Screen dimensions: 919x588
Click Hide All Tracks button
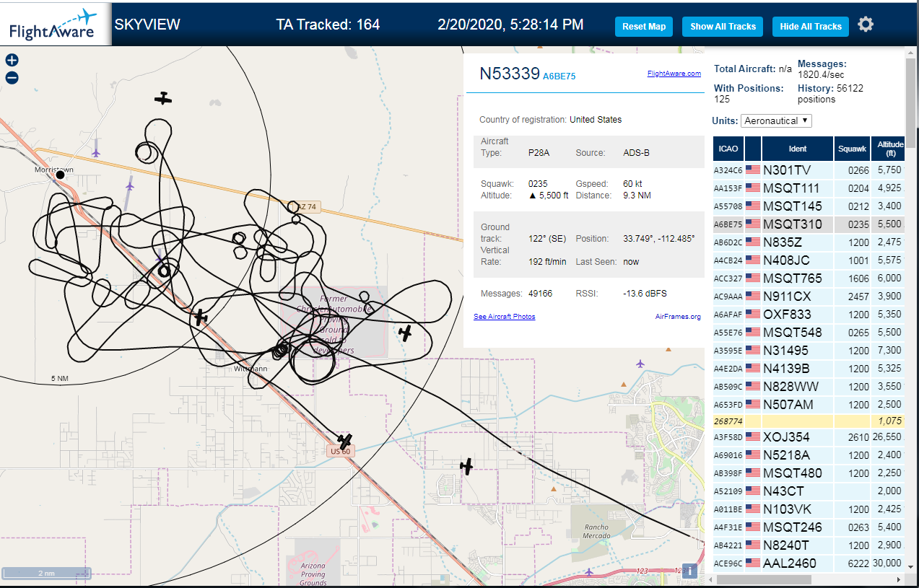pyautogui.click(x=811, y=27)
